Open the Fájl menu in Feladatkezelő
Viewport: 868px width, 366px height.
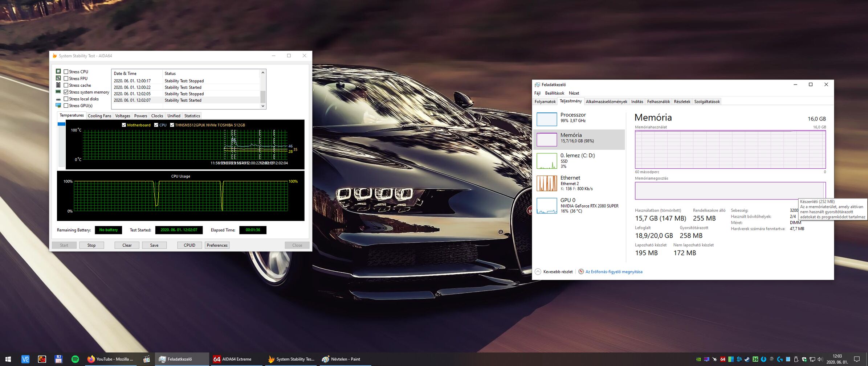[x=537, y=93]
